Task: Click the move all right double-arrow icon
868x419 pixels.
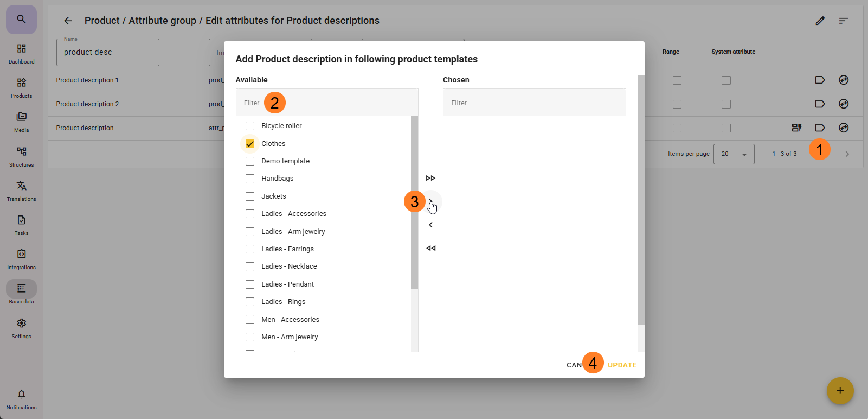Action: pyautogui.click(x=430, y=179)
